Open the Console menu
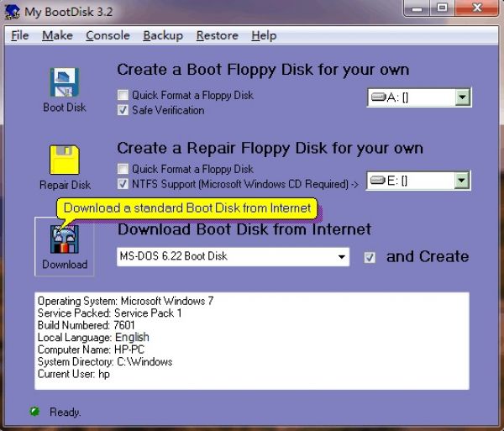Screen dimensions: 504x431 [108, 35]
